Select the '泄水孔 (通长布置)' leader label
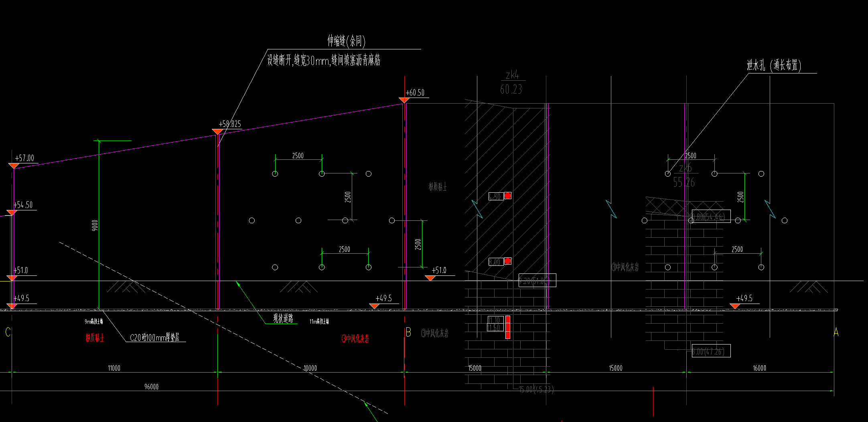Viewport: 868px width, 422px height. tap(774, 65)
